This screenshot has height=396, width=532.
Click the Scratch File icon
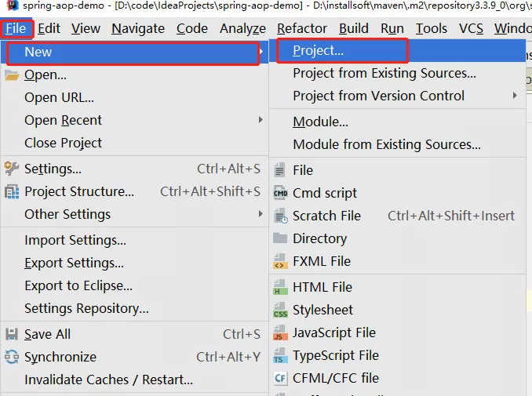280,216
